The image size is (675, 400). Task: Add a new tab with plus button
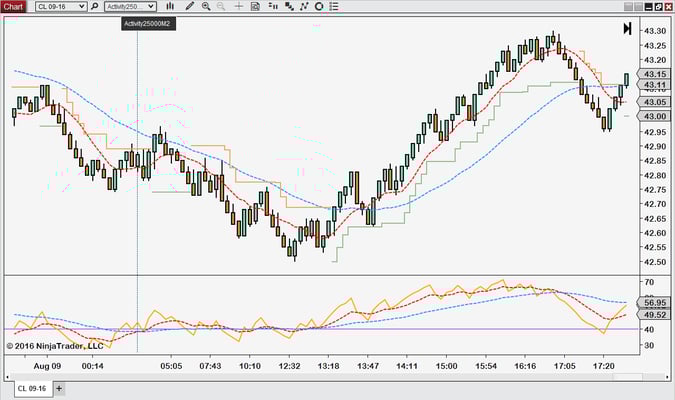[x=59, y=388]
